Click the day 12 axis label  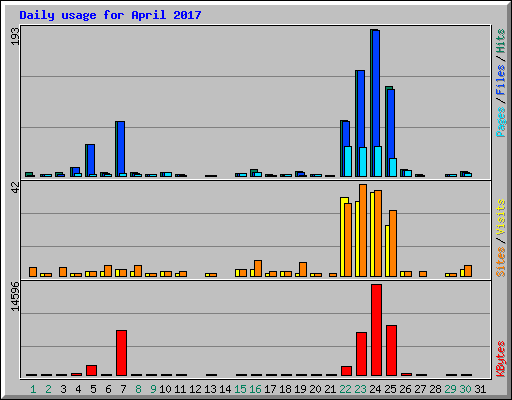click(195, 389)
